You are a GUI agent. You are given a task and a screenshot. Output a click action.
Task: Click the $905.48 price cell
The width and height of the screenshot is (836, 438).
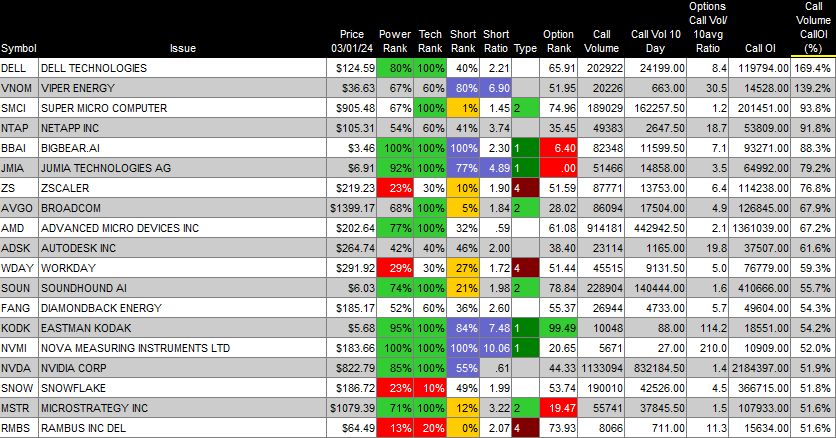click(x=352, y=108)
